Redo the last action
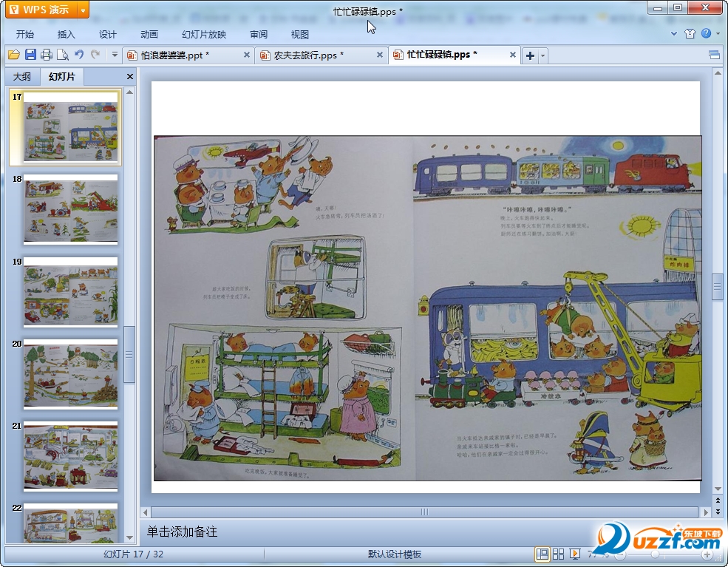Image resolution: width=728 pixels, height=567 pixels. click(x=95, y=55)
